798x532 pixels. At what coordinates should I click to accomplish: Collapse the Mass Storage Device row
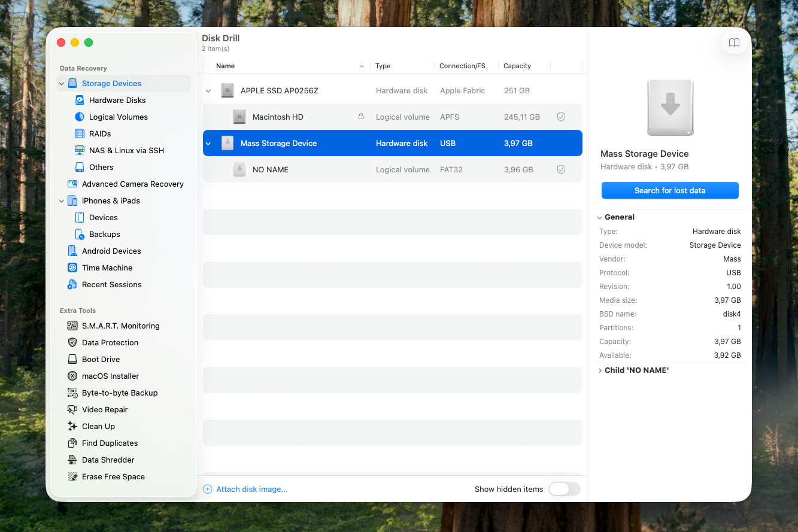pos(208,144)
